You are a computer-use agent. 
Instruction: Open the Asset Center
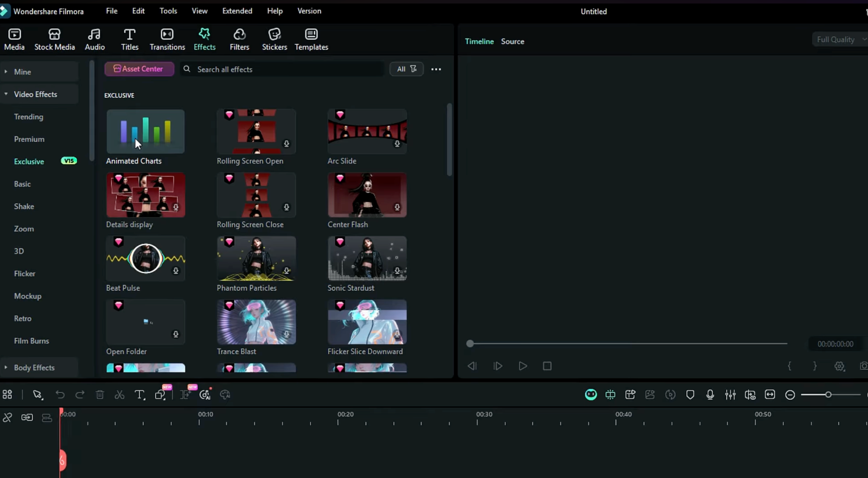[x=139, y=69]
